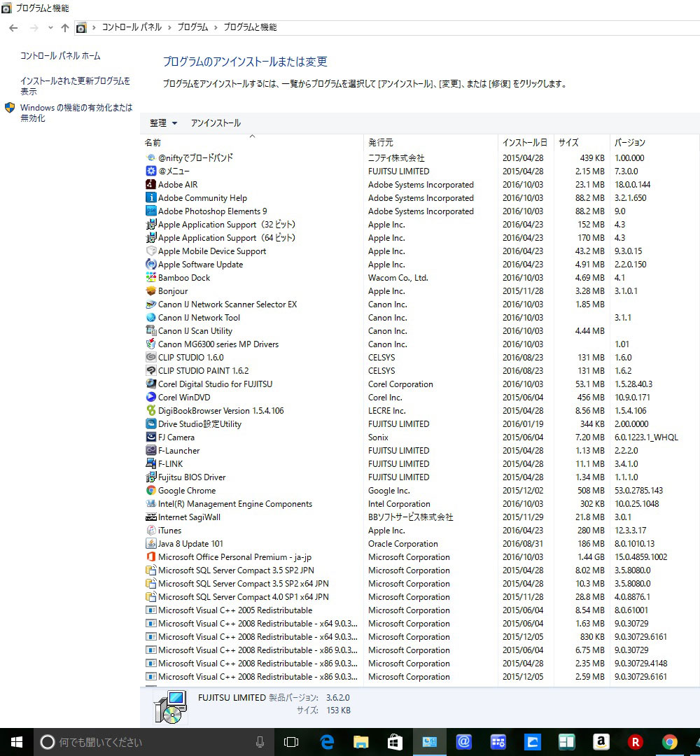Select Apple Application Support (64 ビット) row
This screenshot has height=756, width=700.
(x=419, y=238)
